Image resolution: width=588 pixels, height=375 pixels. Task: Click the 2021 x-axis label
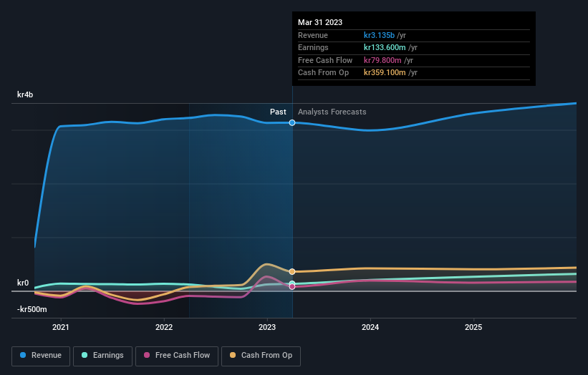61,328
